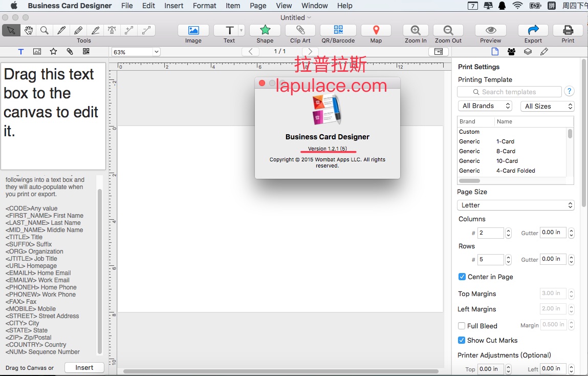Uncheck the Center in Page checkbox
This screenshot has width=588, height=376.
[x=462, y=277]
